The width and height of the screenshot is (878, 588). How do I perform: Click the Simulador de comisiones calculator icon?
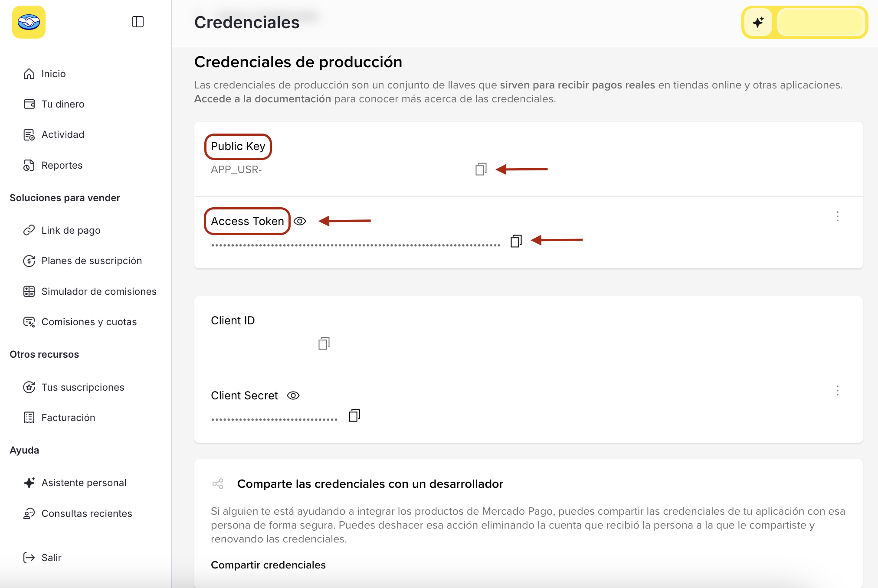[x=29, y=291]
